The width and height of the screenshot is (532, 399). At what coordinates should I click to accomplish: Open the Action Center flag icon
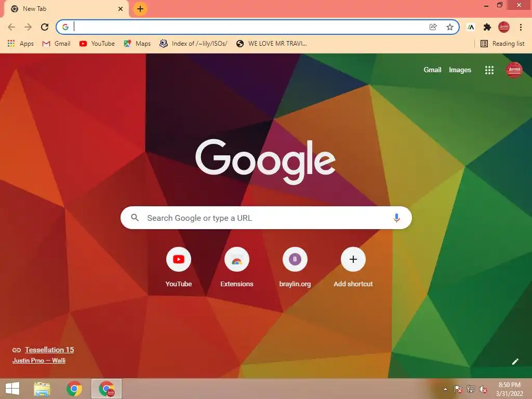pos(458,389)
